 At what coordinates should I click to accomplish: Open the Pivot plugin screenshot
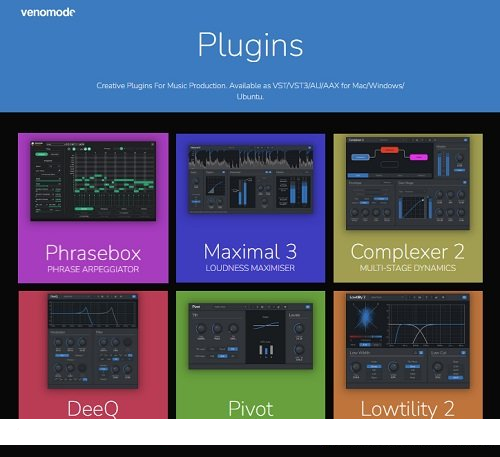point(251,336)
